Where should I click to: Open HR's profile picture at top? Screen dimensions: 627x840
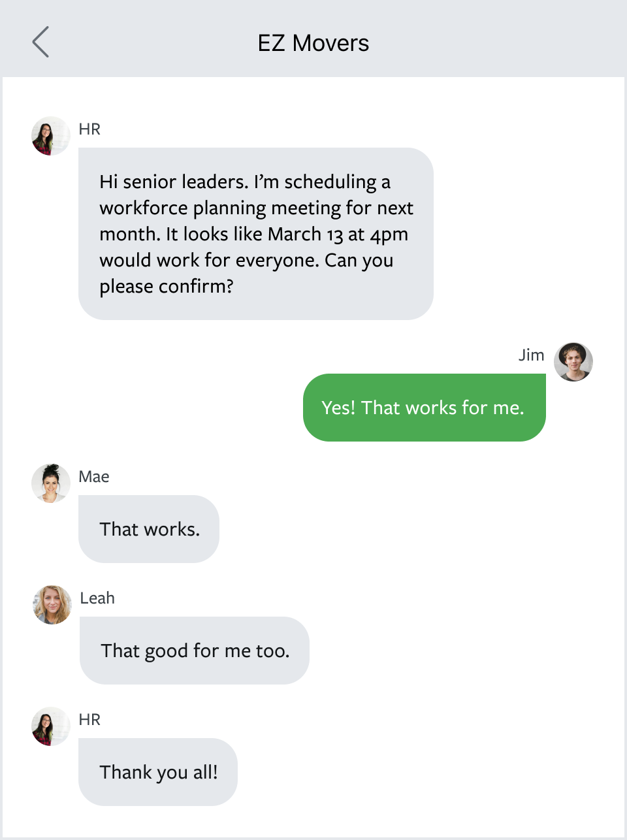click(x=50, y=136)
